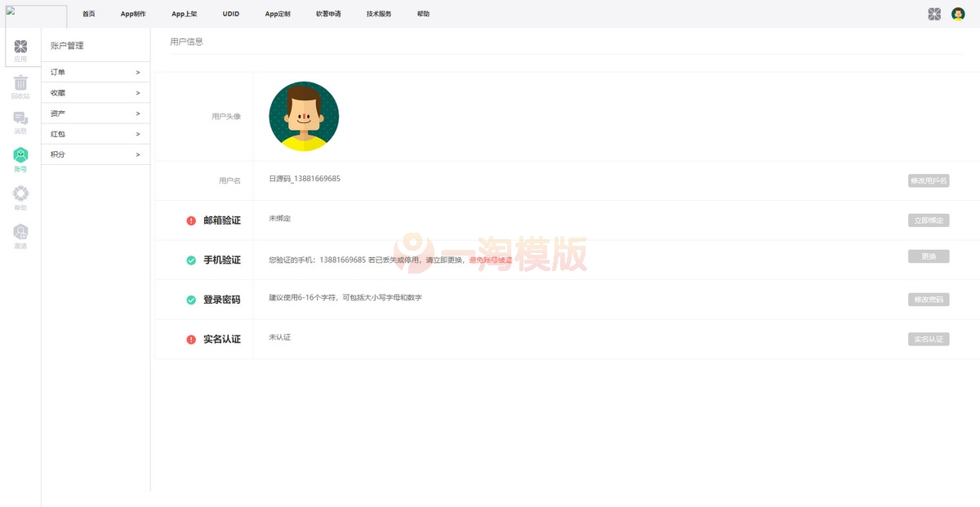Click the 修改用户名 button

pyautogui.click(x=929, y=180)
